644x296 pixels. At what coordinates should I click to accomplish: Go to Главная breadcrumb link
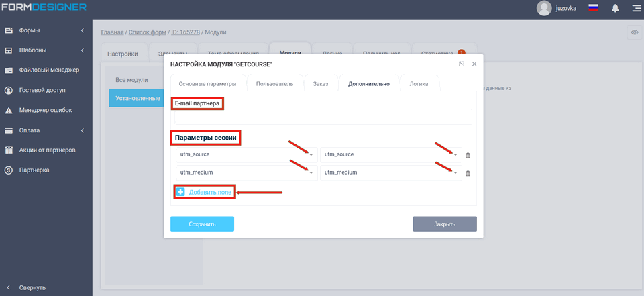(x=112, y=32)
